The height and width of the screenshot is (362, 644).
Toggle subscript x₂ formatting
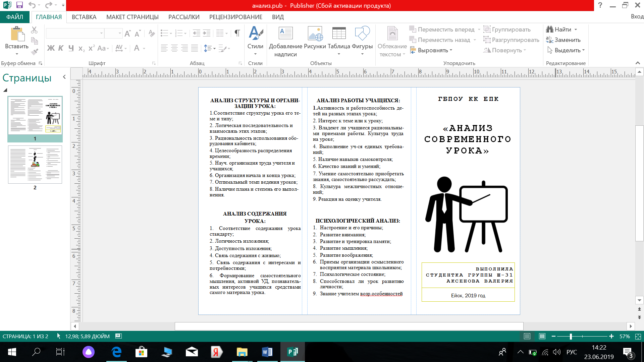(81, 48)
